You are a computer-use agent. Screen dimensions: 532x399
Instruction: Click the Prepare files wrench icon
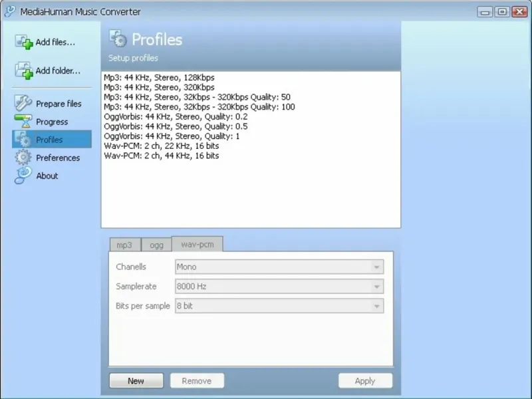(23, 103)
